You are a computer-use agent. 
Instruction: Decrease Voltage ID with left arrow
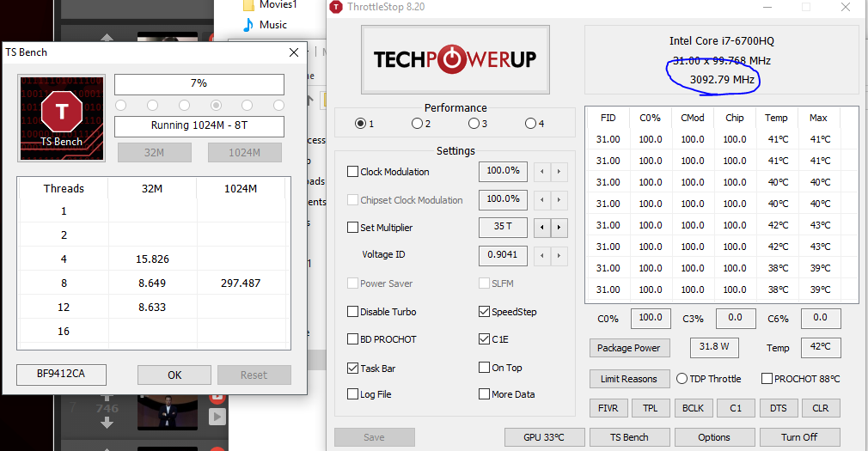point(542,256)
